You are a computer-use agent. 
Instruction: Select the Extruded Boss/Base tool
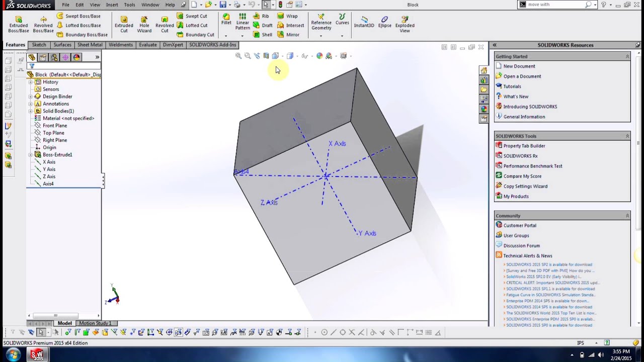click(19, 24)
